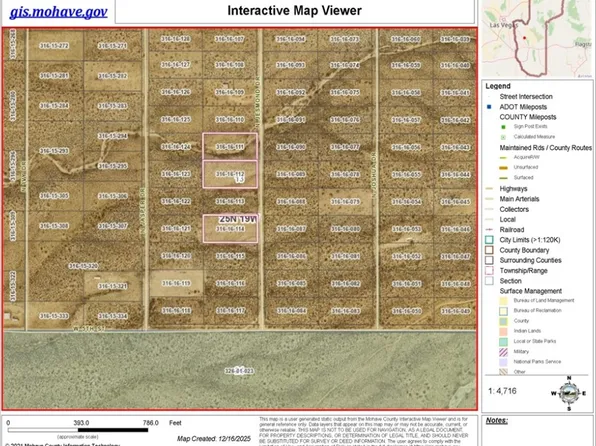
Task: Click the map scale '1: 4,716' text
Action: click(x=502, y=391)
